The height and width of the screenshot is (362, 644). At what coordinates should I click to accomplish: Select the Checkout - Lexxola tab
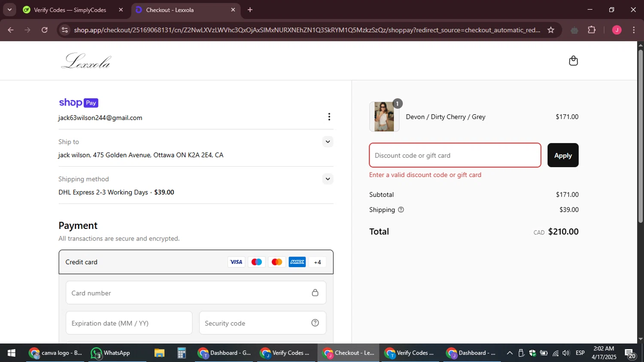click(x=185, y=10)
